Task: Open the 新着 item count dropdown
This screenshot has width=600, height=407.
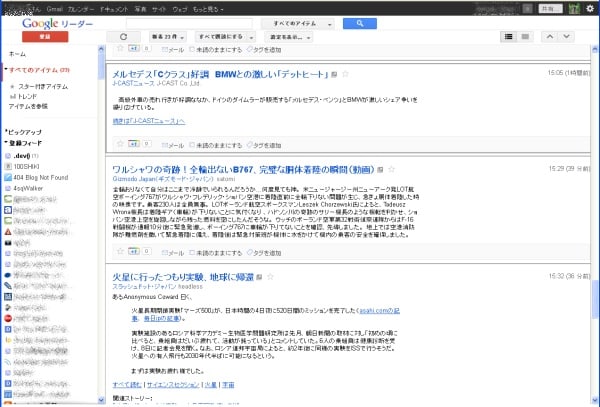Action: pyautogui.click(x=168, y=37)
